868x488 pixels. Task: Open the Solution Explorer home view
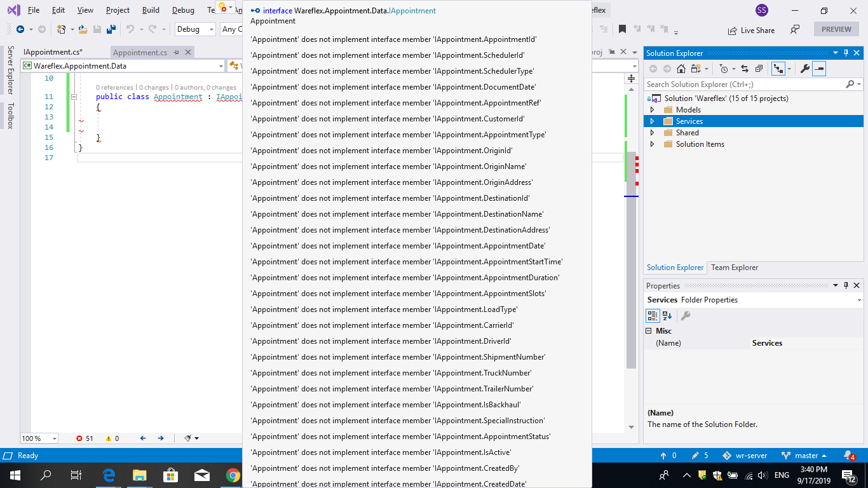click(681, 68)
